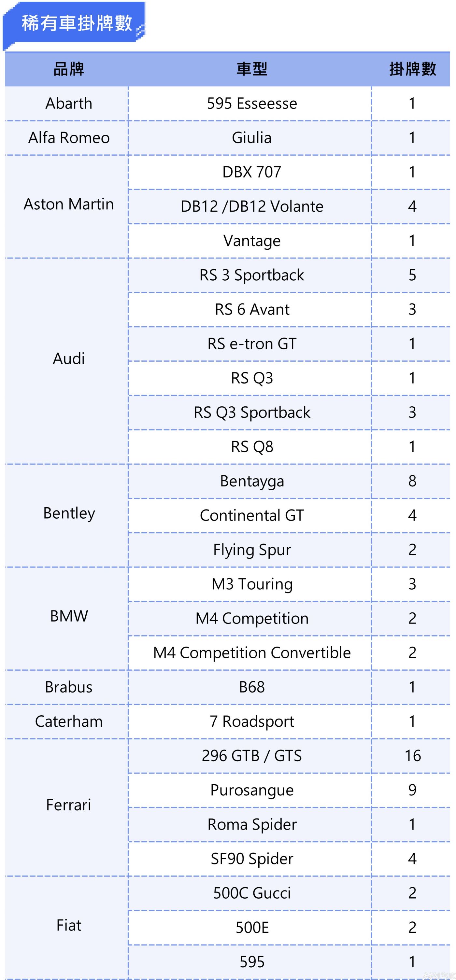Click the 品牌 column header
The width and height of the screenshot is (456, 980).
click(x=68, y=69)
